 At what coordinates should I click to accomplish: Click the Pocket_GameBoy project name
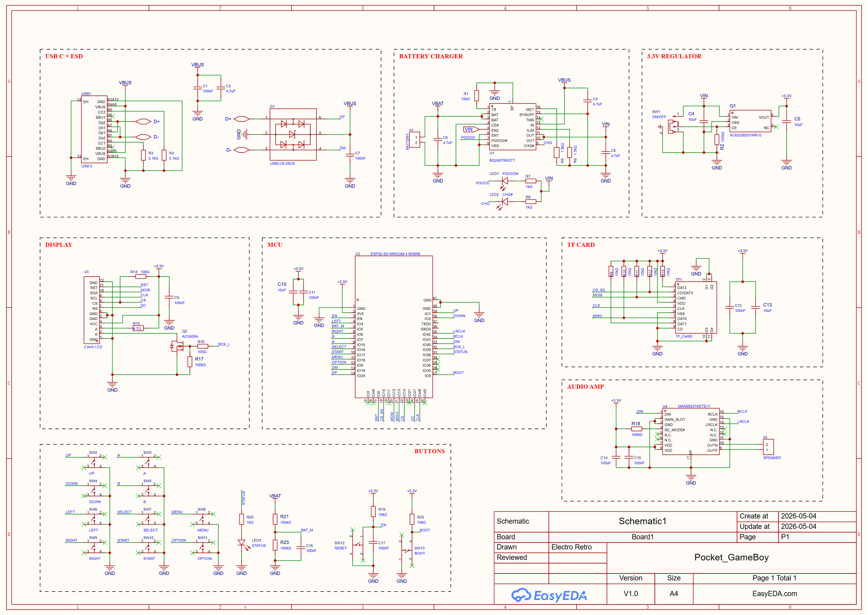click(x=732, y=558)
